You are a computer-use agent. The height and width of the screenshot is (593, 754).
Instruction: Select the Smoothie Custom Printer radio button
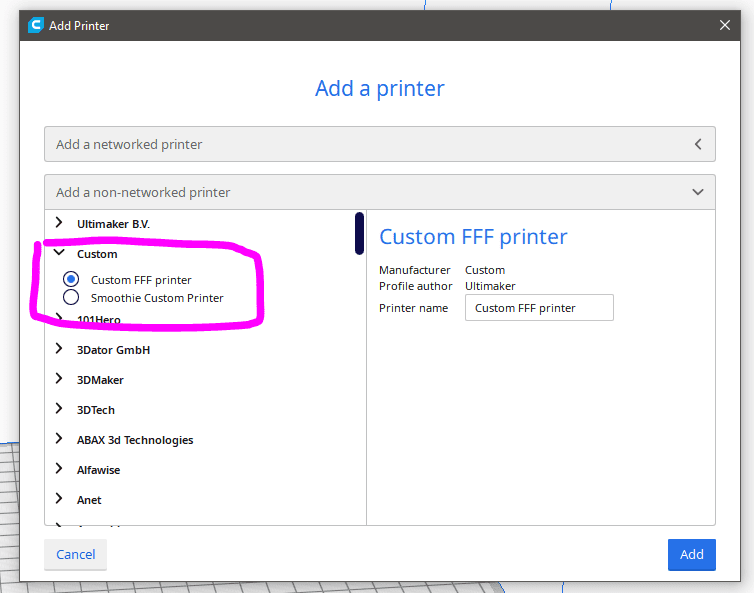coord(71,298)
